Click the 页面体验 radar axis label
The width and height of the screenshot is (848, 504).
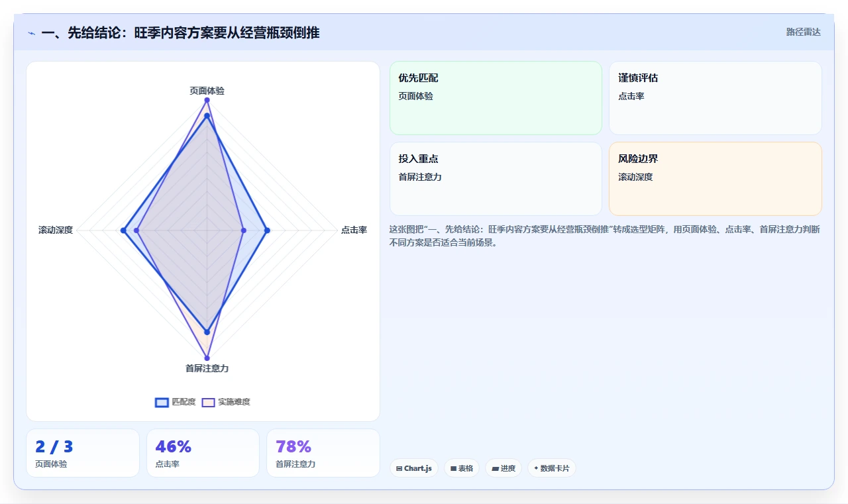click(x=207, y=91)
